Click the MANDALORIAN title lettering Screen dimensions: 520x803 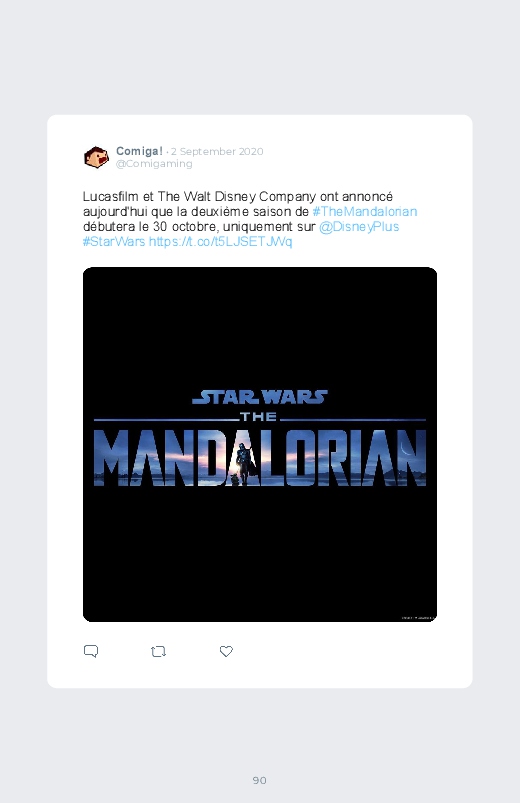point(260,458)
